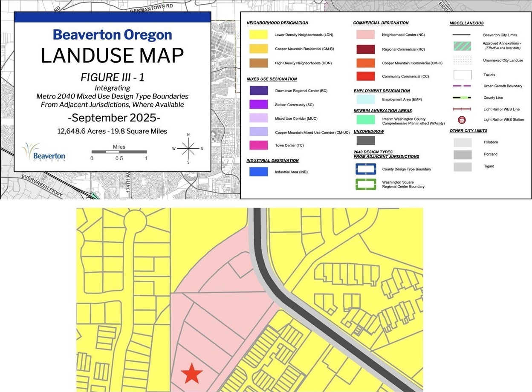Click the Beaverton Oregon city logo
Screen dimensions: 532x392
click(43, 152)
